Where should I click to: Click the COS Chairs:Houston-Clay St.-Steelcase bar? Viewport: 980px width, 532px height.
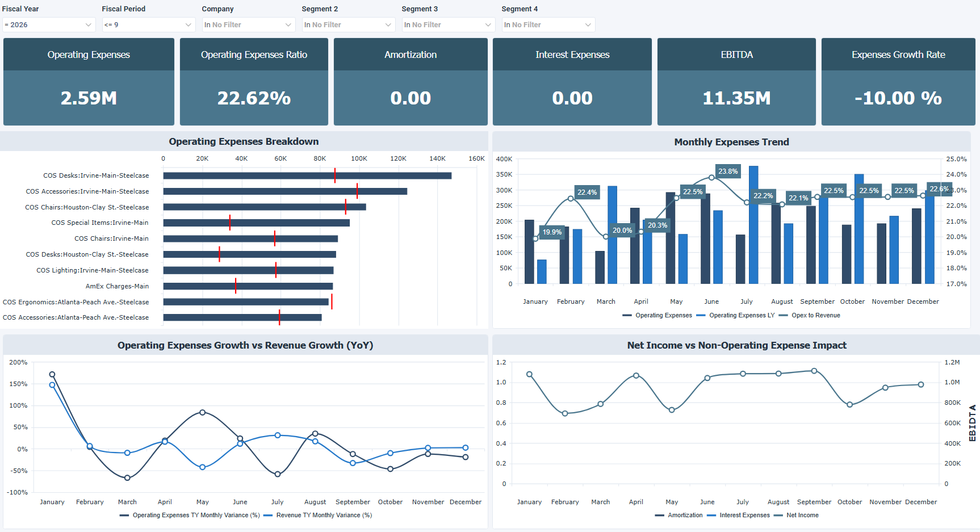(x=265, y=207)
